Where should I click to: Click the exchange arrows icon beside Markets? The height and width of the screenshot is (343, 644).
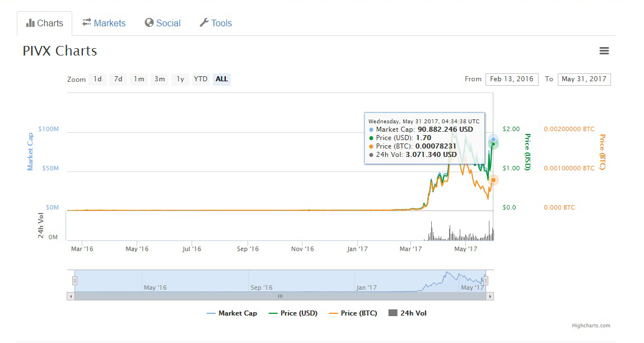tap(87, 22)
